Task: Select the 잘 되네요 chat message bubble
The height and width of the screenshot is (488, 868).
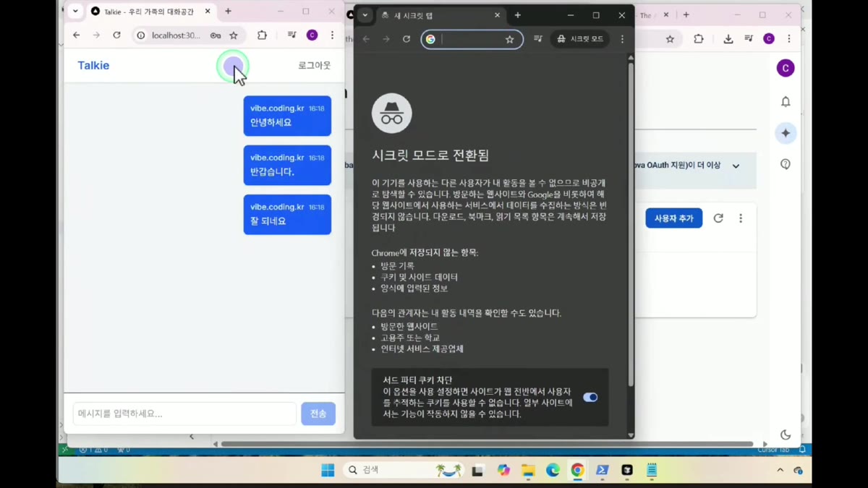Action: [x=287, y=215]
